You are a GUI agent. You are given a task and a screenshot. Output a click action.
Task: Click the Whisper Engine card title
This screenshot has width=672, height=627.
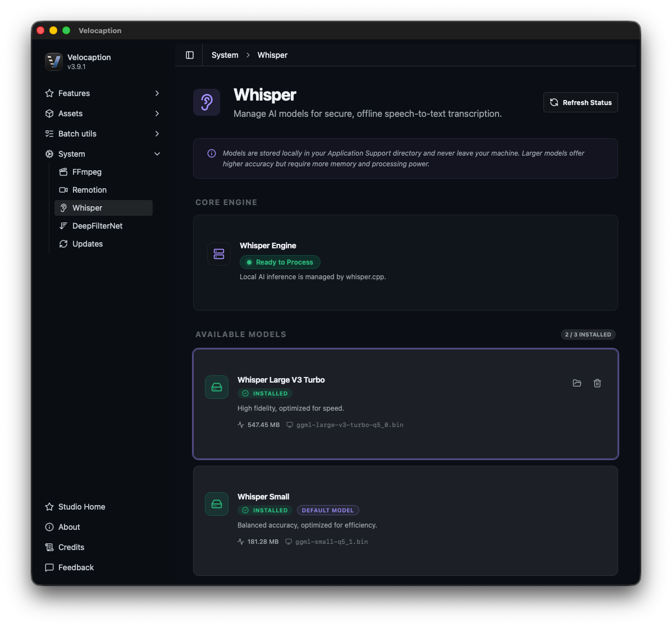(268, 246)
